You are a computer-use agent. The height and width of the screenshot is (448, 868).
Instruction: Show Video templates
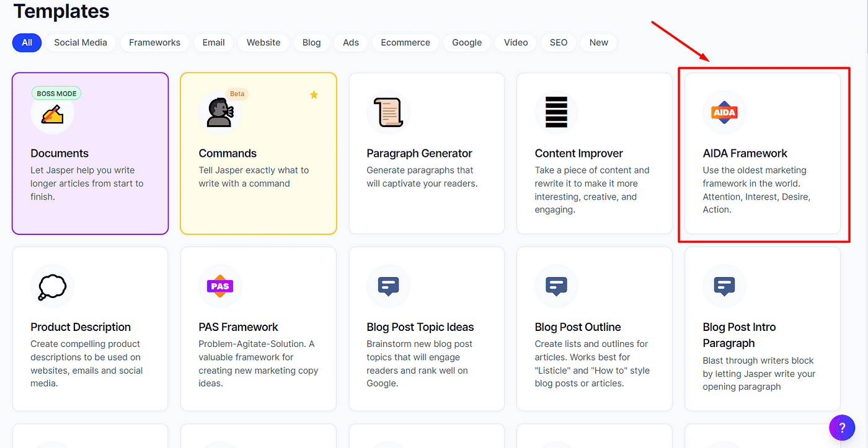click(x=516, y=43)
